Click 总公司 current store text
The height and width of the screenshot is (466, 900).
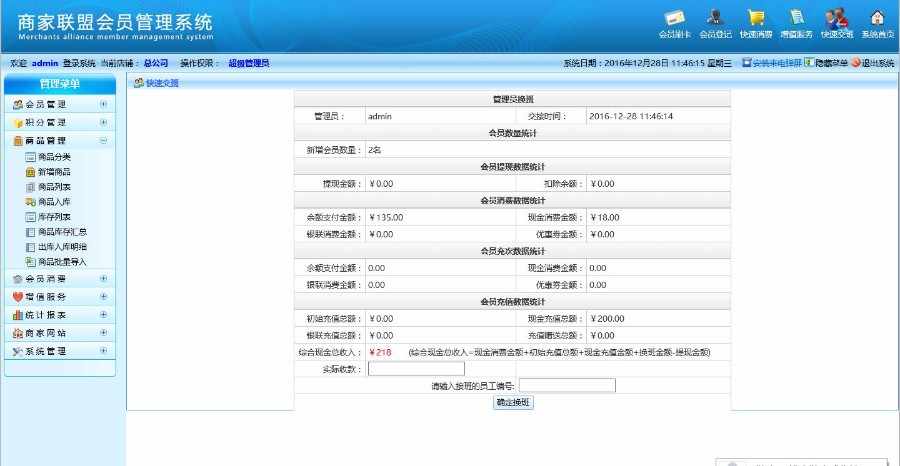point(156,63)
